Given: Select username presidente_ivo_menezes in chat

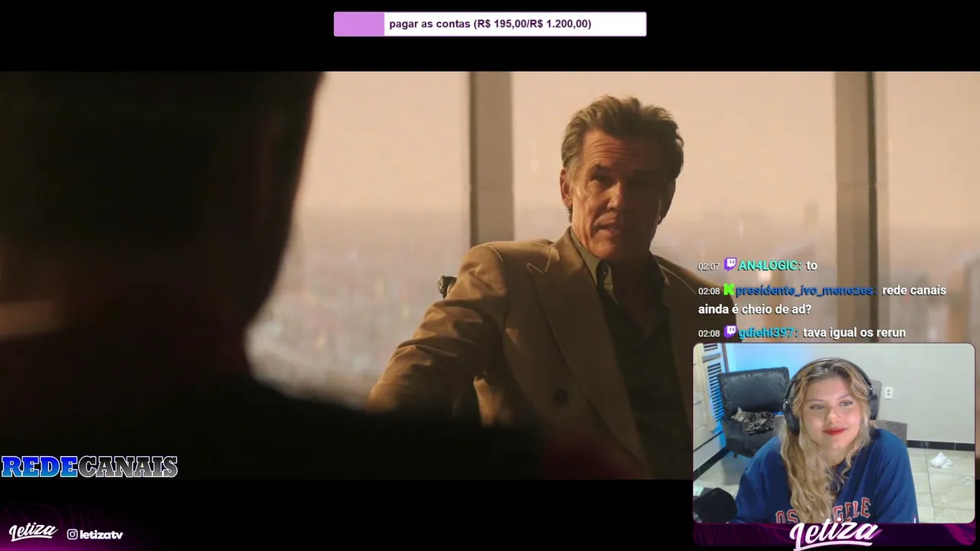Looking at the screenshot, I should [805, 291].
